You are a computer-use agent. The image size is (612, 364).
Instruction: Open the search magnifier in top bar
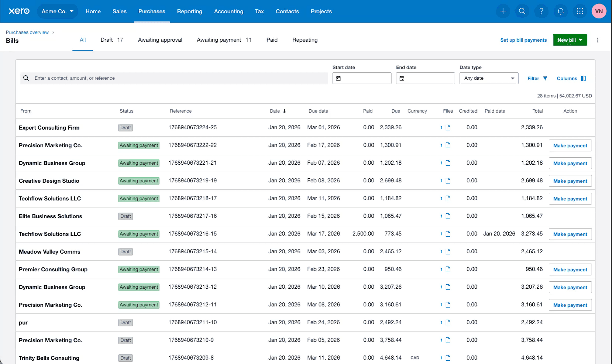coord(522,11)
